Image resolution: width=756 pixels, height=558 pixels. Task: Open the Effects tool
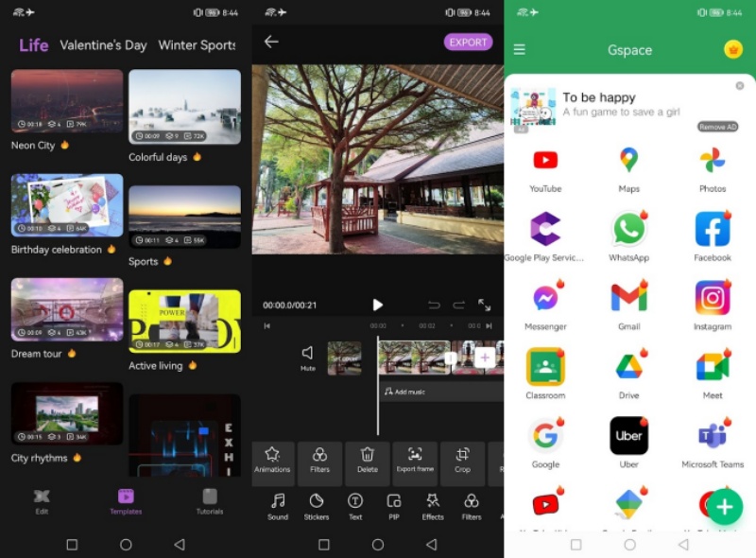pyautogui.click(x=433, y=507)
